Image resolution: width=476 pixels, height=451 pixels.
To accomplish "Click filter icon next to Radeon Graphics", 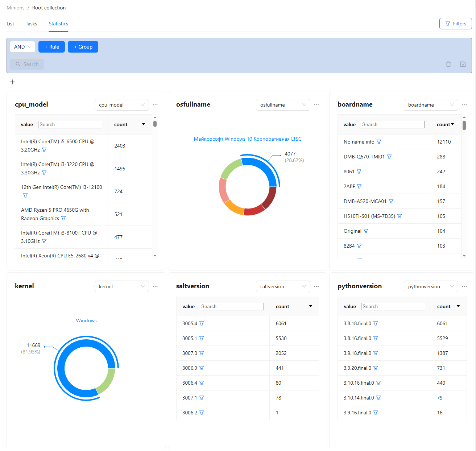I will tap(63, 218).
